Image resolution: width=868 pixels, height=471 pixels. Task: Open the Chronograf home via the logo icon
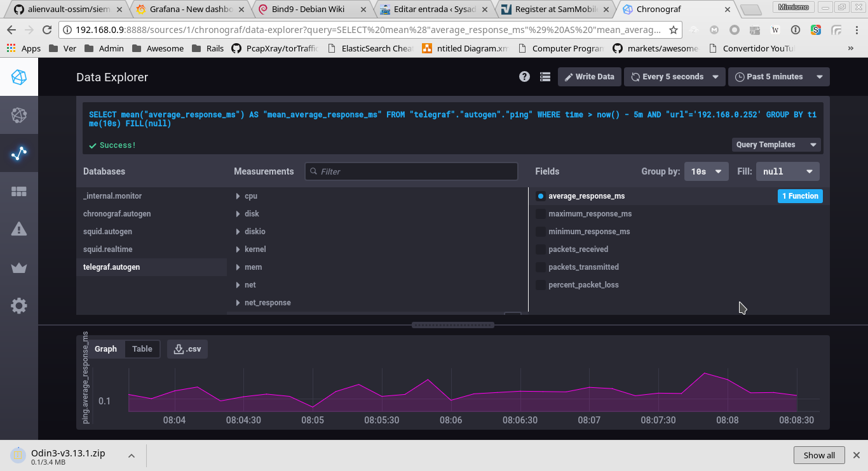[x=18, y=76]
